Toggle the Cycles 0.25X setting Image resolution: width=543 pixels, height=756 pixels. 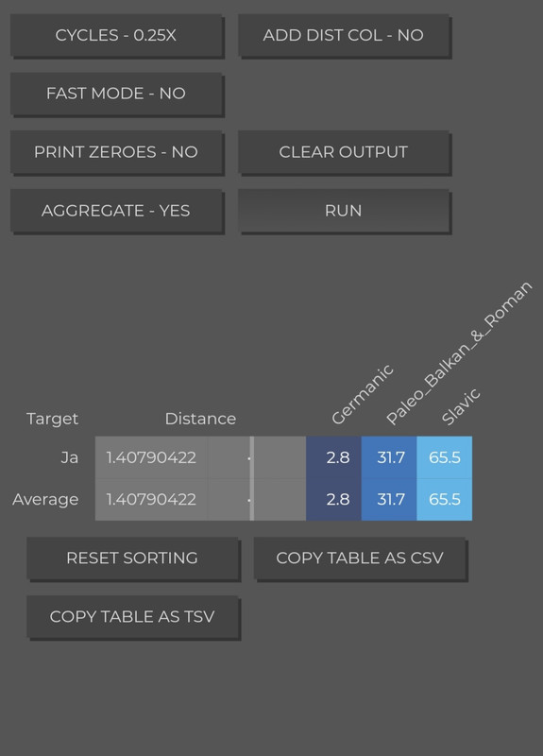[x=116, y=35]
